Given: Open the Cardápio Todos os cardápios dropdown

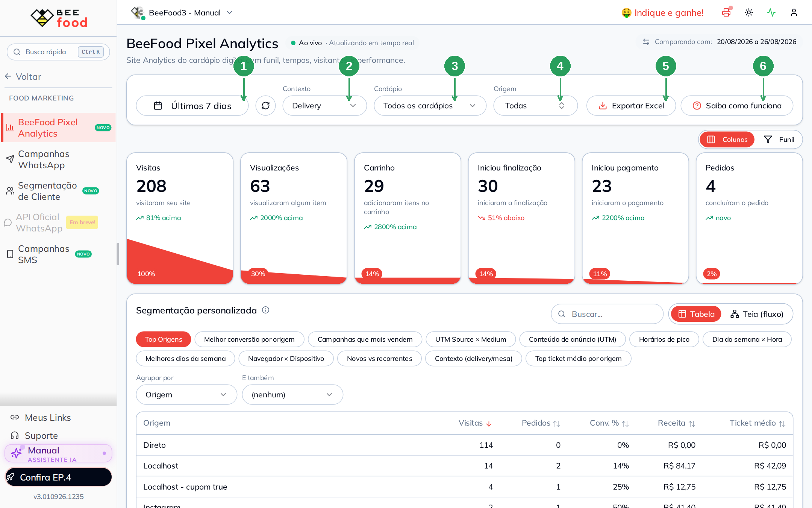Looking at the screenshot, I should coord(430,106).
